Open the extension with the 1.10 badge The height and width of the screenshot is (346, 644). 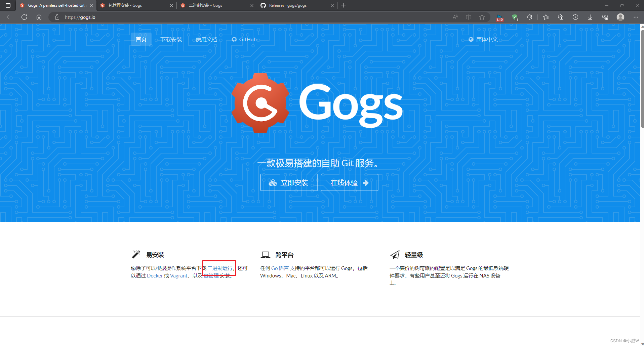500,17
